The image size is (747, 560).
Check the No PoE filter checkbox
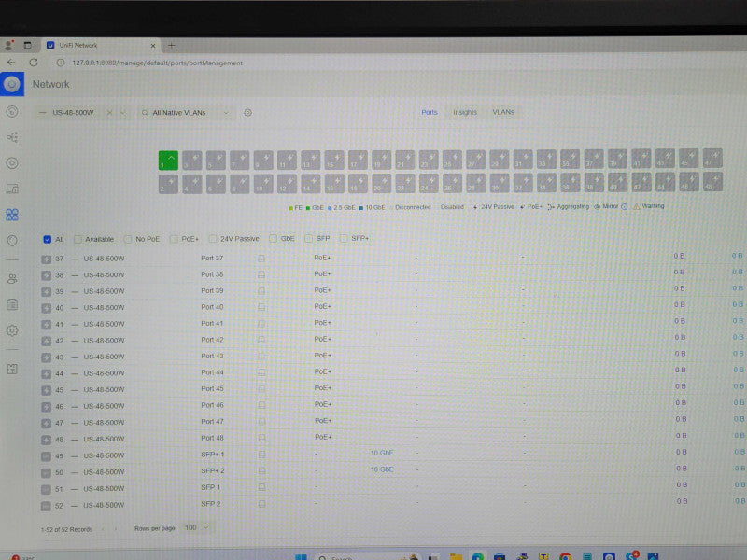[x=128, y=239]
